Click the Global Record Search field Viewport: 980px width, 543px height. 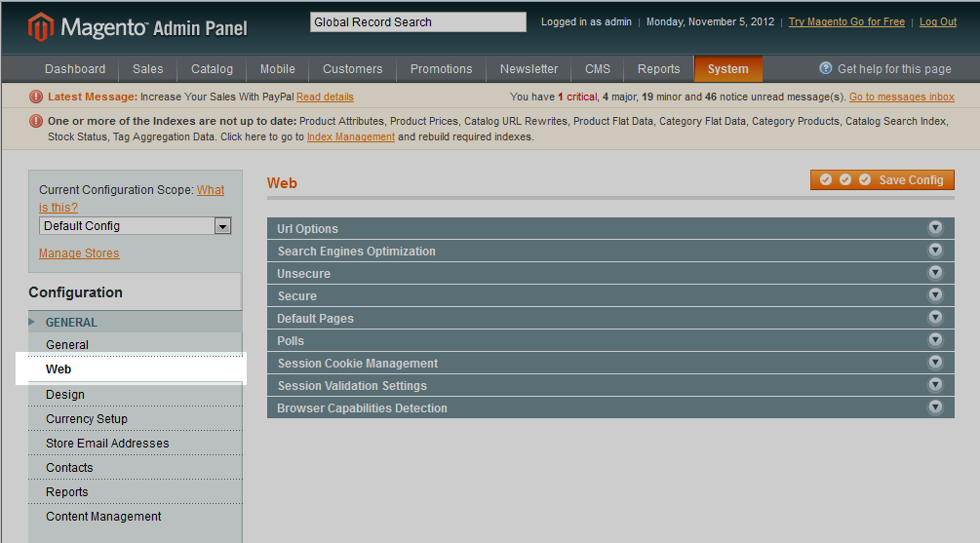tap(417, 22)
